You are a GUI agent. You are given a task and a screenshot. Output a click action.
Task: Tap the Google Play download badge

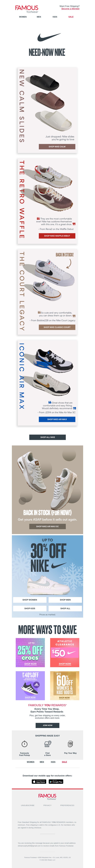click(56, 781)
